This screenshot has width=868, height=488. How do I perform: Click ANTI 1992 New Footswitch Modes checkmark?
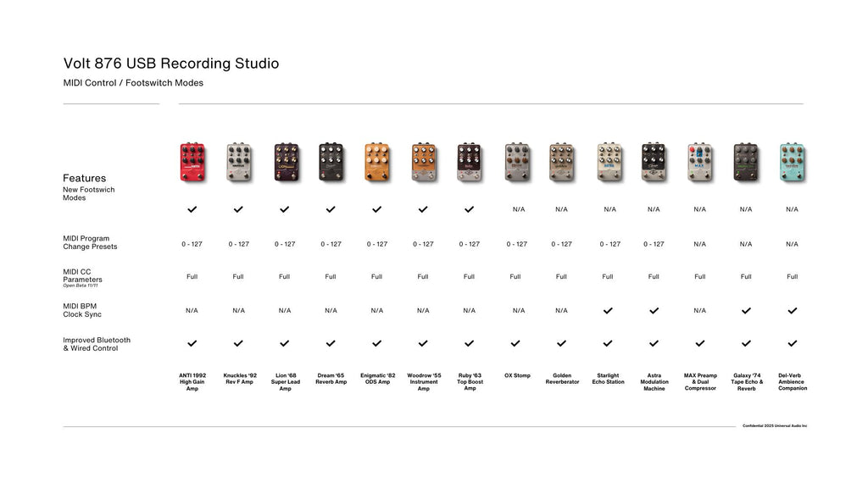[x=192, y=208]
